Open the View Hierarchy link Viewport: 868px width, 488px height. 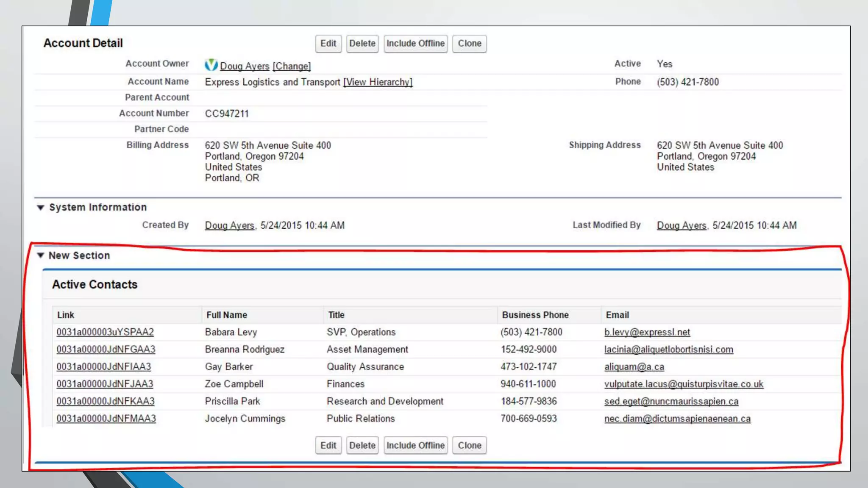378,82
